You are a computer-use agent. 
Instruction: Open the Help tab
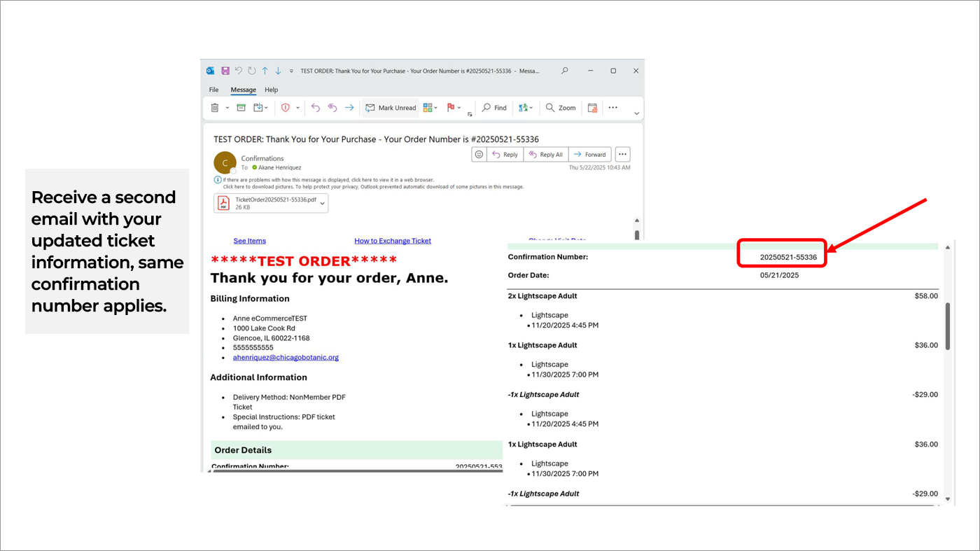[x=272, y=90]
